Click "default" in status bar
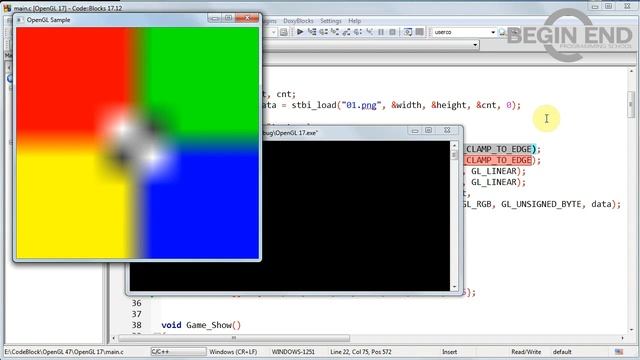The height and width of the screenshot is (360, 640). 562,351
